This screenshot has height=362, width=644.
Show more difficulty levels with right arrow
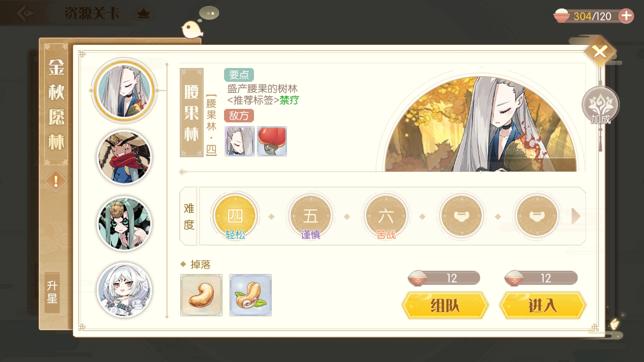tap(576, 216)
